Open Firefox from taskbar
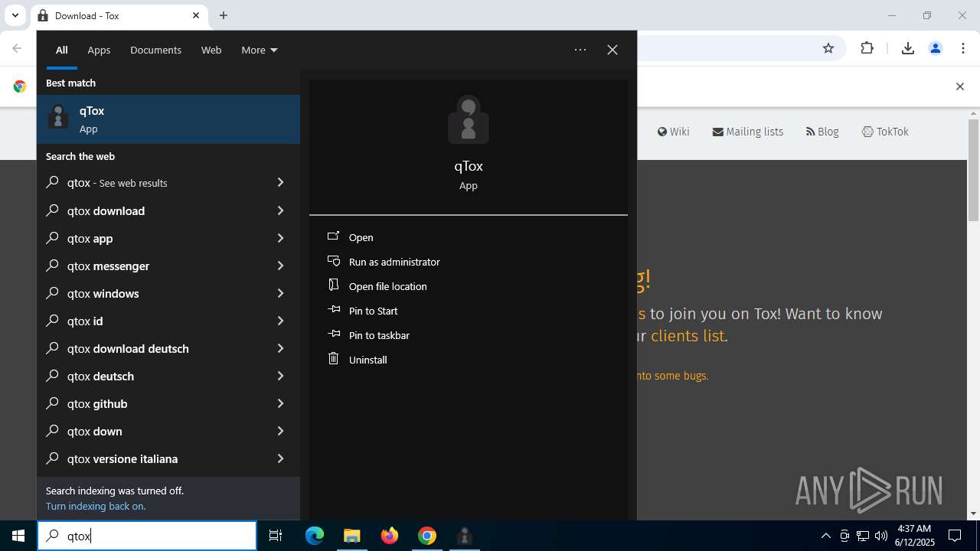Viewport: 980px width, 551px height. (390, 536)
